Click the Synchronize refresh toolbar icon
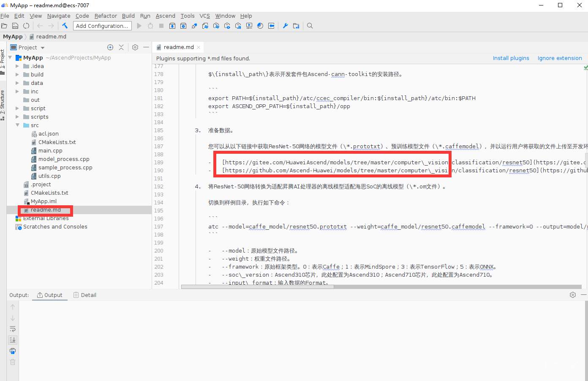Image resolution: width=588 pixels, height=381 pixels. click(26, 26)
